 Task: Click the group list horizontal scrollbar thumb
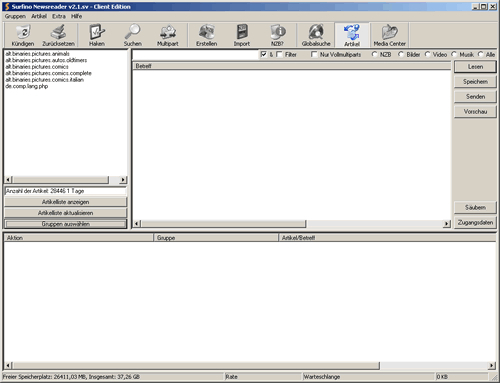click(x=60, y=180)
